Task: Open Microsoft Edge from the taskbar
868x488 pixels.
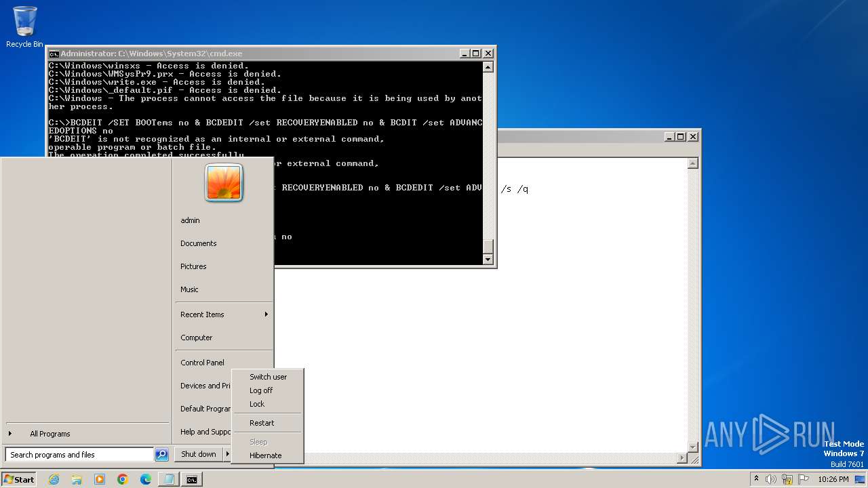Action: pyautogui.click(x=146, y=479)
